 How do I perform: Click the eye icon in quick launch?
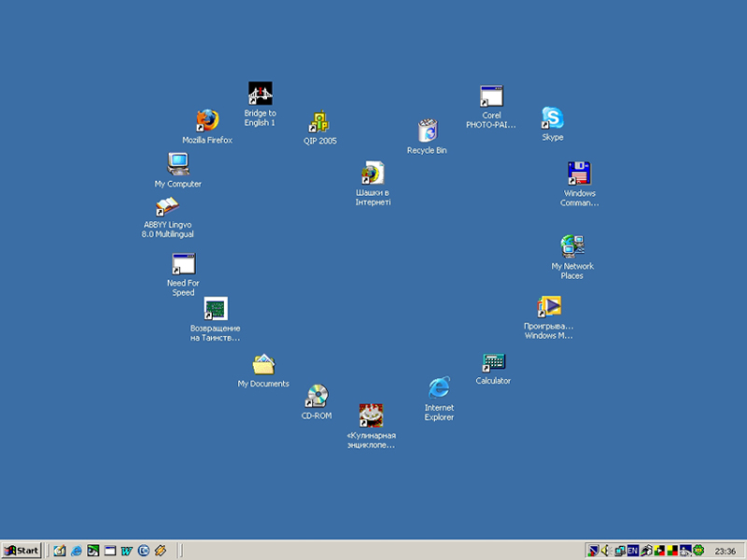pos(92,551)
